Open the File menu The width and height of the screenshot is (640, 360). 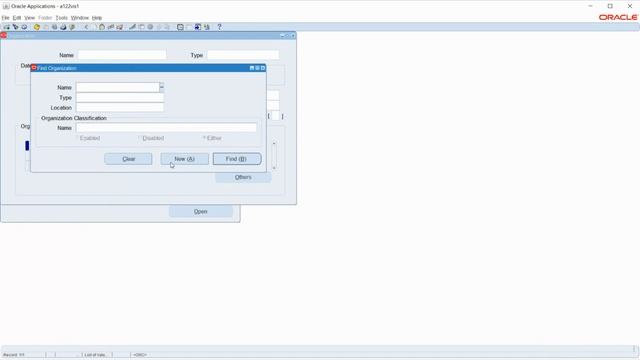[x=5, y=18]
